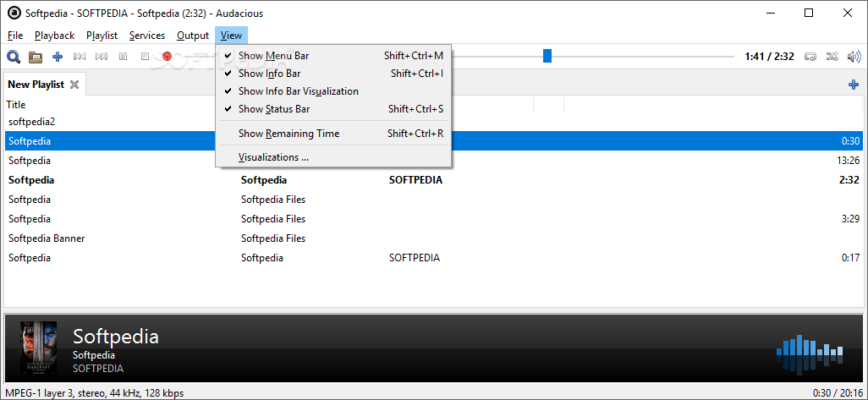This screenshot has height=400, width=868.
Task: Click the 0:30 / 20:16 playlist length status
Action: pyautogui.click(x=837, y=393)
